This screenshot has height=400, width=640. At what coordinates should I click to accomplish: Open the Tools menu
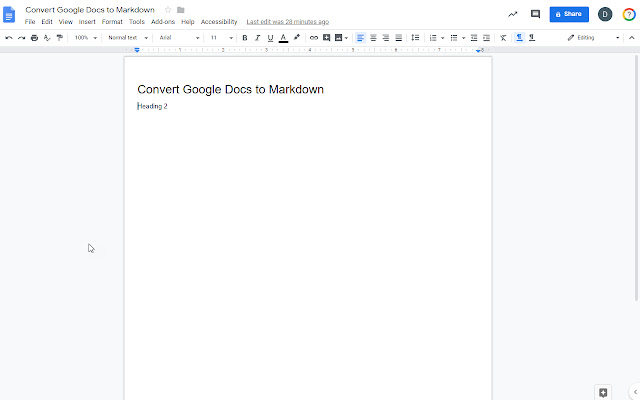(137, 22)
